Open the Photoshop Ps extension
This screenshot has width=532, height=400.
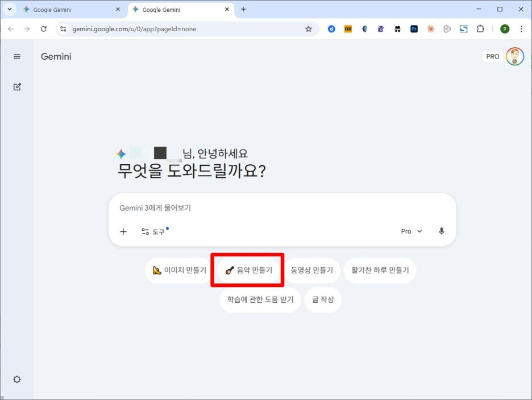(414, 29)
